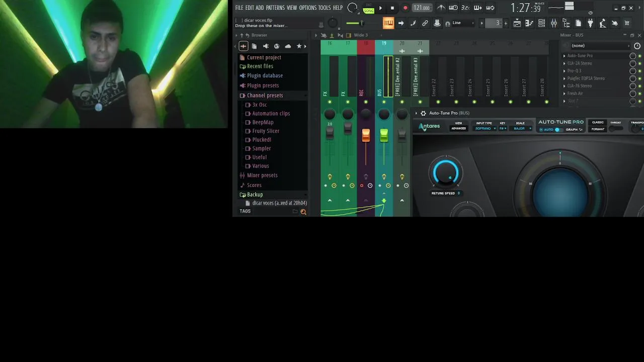
Task: Toggle the countdown before recording icon
Action: [x=465, y=8]
